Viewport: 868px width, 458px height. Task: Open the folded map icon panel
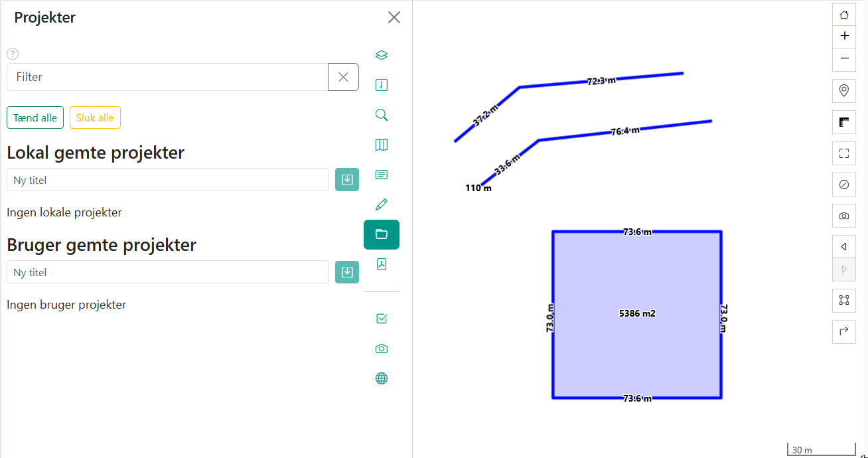coord(381,145)
